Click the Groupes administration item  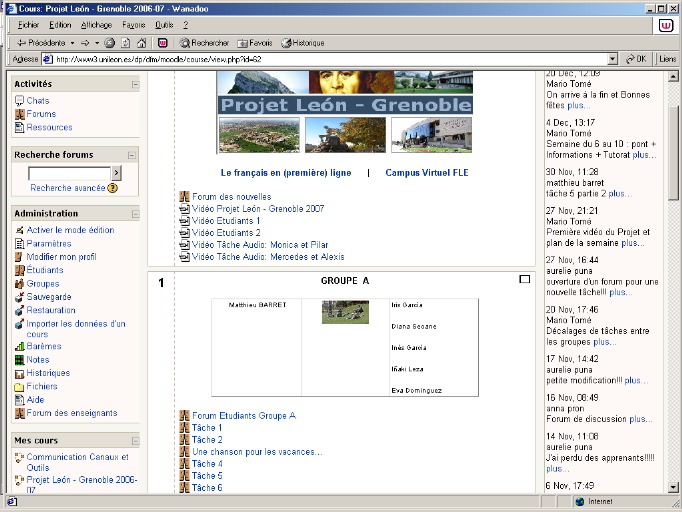[42, 284]
